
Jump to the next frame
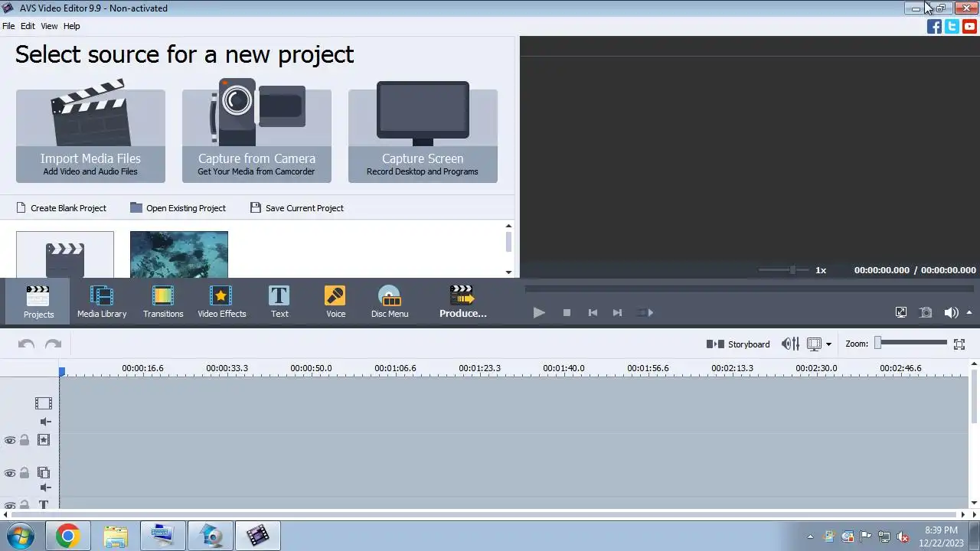617,312
